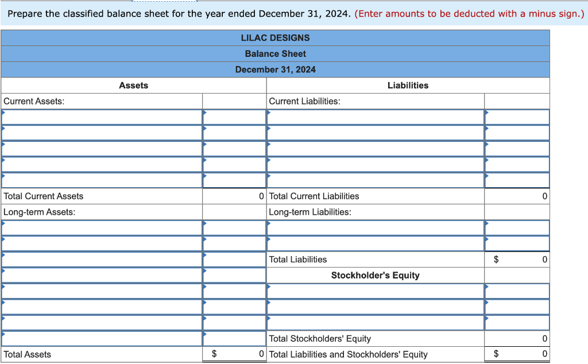The image size is (588, 364).
Task: Select the second amount field under Current Assets
Action: [234, 133]
